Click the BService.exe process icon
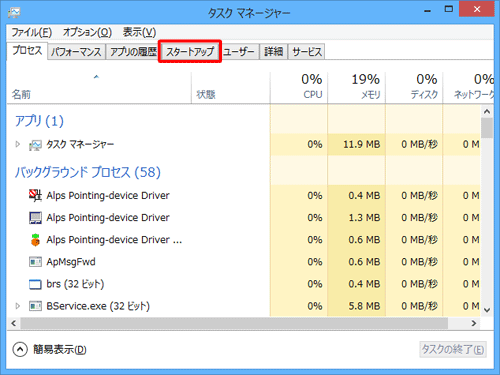The width and height of the screenshot is (500, 375). (35, 306)
